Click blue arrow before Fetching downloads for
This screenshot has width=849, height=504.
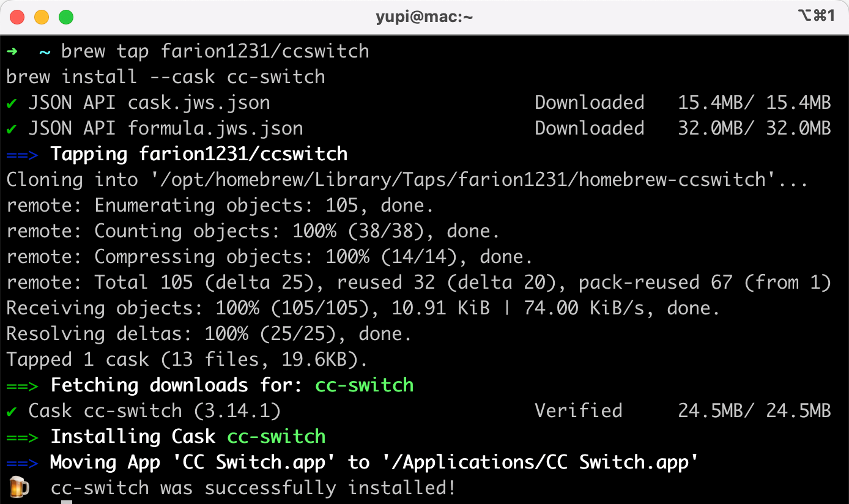(22, 385)
